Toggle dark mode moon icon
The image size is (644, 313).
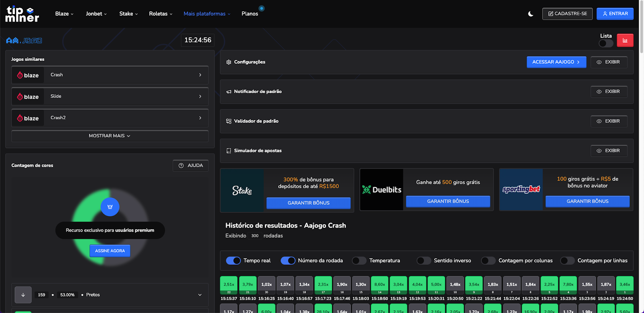pos(530,14)
